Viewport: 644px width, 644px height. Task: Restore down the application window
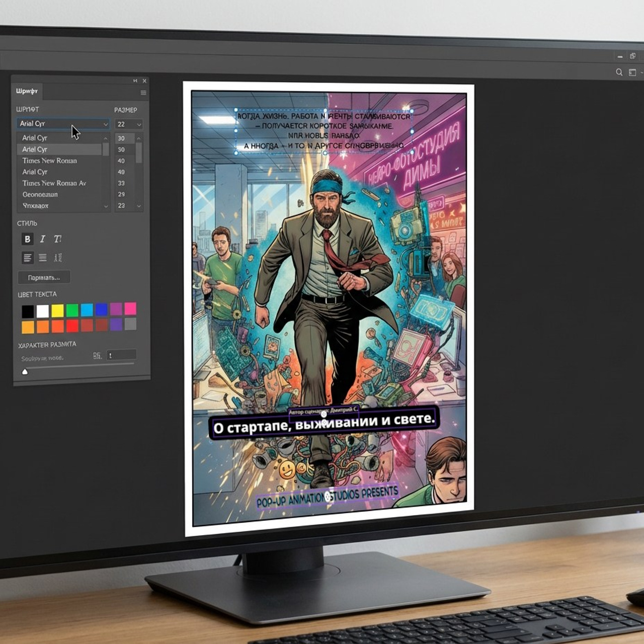click(632, 56)
